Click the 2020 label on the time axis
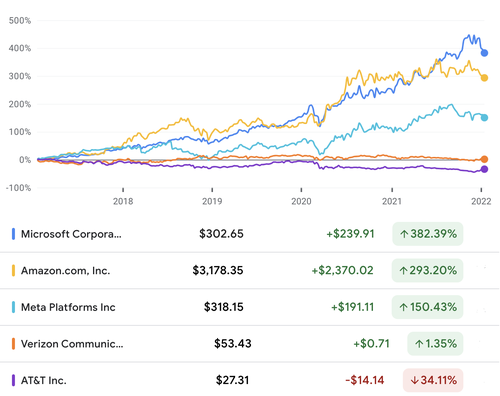This screenshot has height=396, width=500. click(301, 201)
